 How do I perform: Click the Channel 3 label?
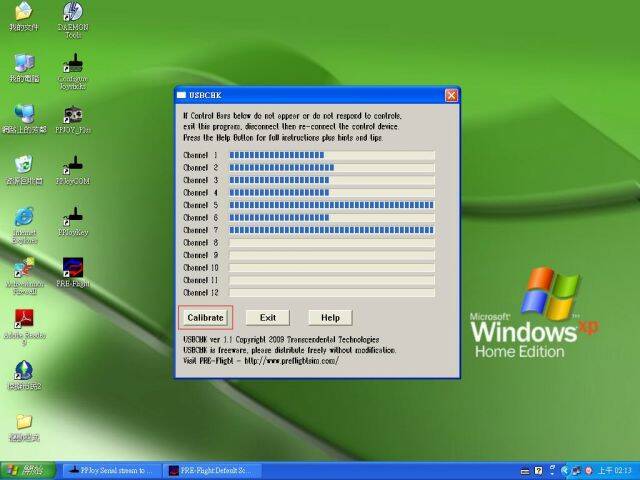(x=201, y=180)
